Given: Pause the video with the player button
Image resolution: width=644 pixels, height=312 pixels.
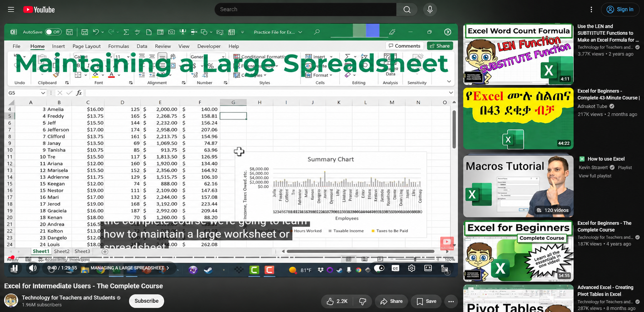Looking at the screenshot, I should click(14, 268).
